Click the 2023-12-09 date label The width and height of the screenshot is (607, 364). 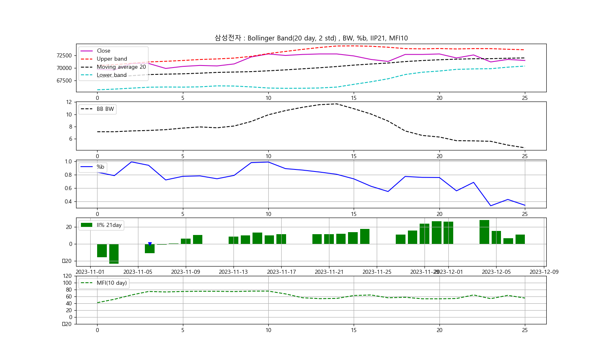(x=544, y=272)
